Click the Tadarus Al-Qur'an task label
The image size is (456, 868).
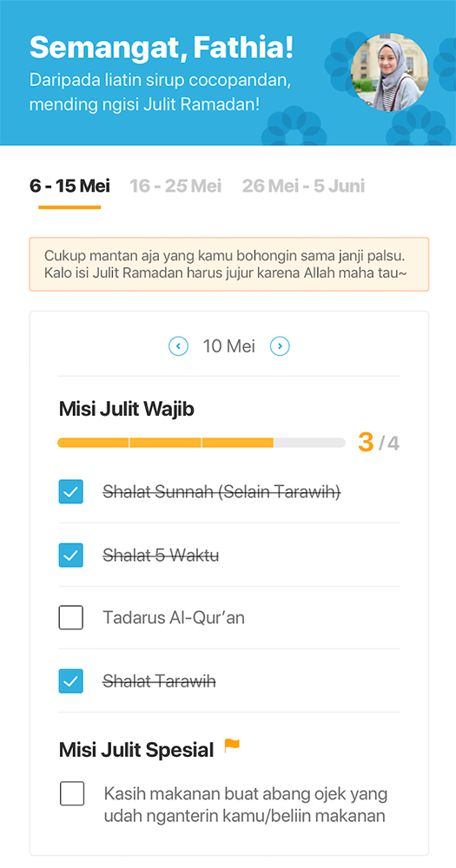(x=174, y=618)
